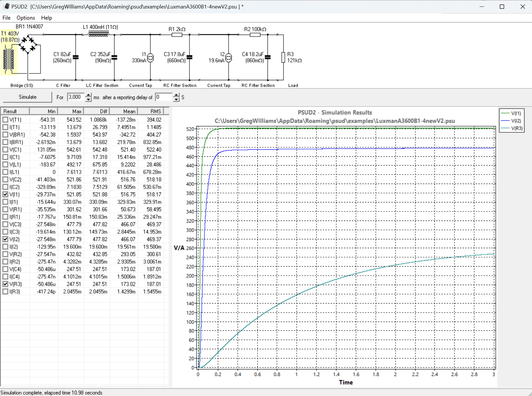Click the blue V(I2) legend entry
Image resolution: width=532 pixels, height=396 pixels.
click(x=511, y=121)
